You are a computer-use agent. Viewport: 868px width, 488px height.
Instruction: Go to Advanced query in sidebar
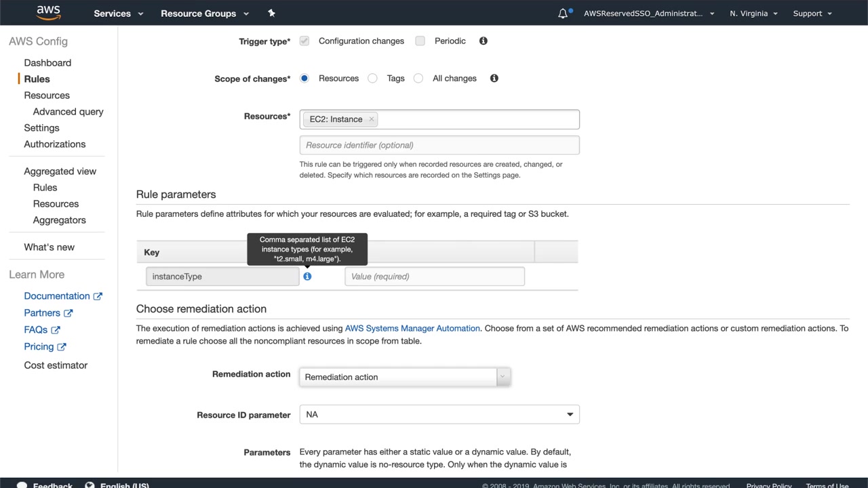68,112
